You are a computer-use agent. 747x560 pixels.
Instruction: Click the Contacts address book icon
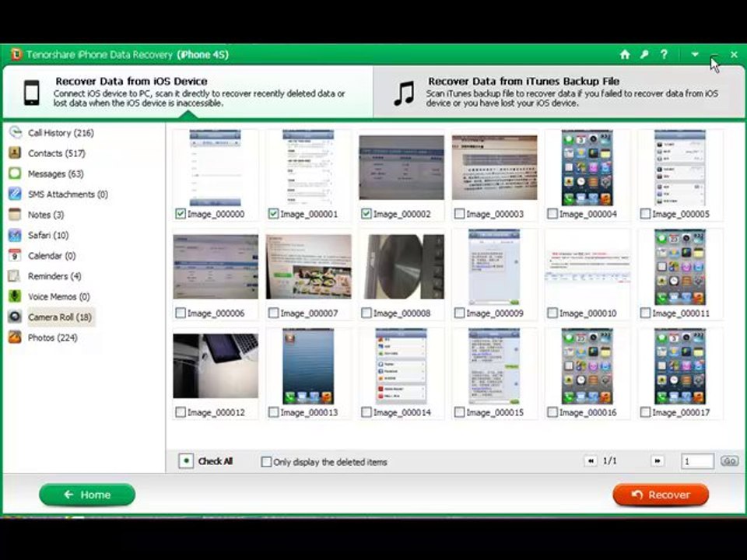click(x=15, y=153)
